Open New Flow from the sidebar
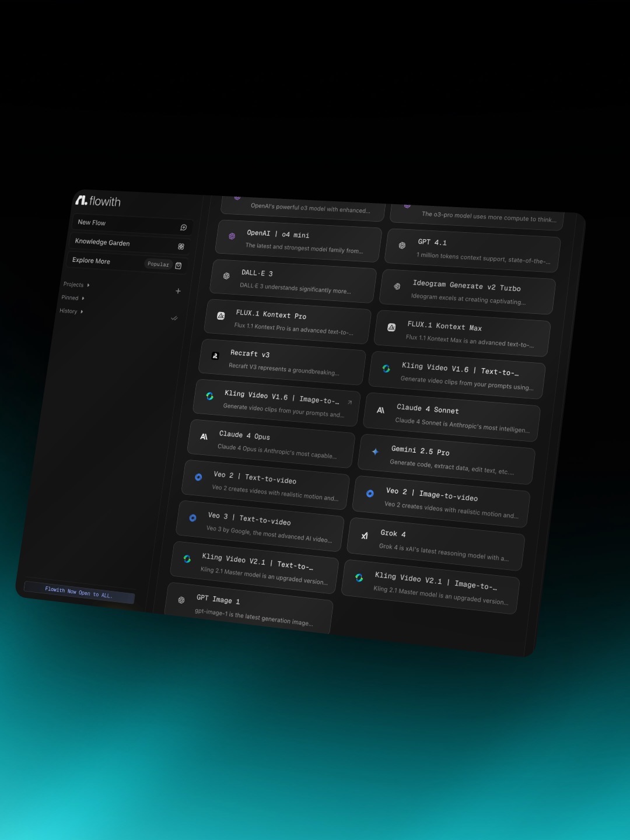630x840 pixels. point(132,225)
